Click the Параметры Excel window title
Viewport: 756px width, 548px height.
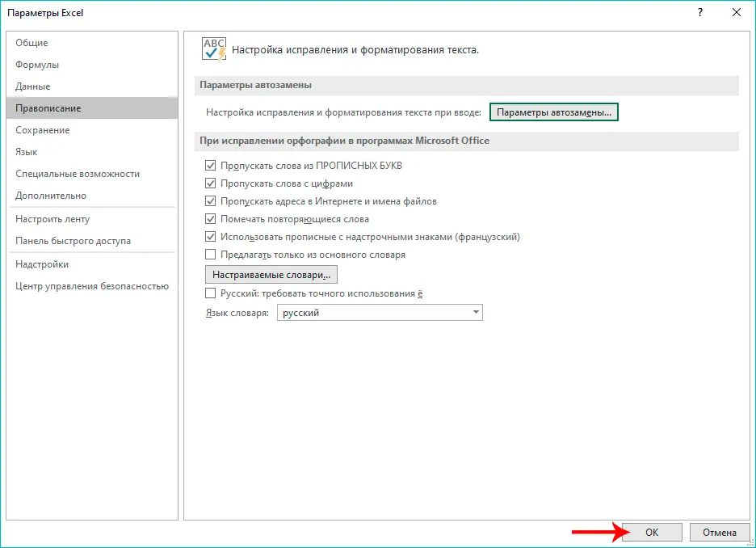point(45,13)
